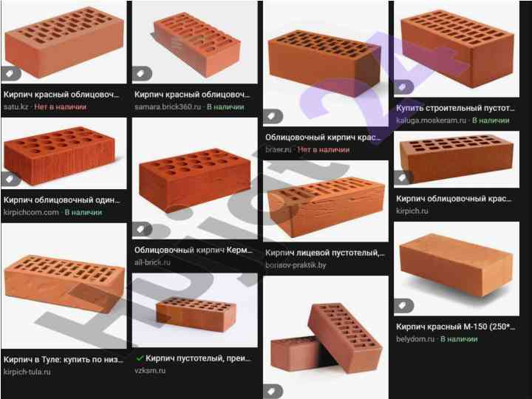This screenshot has height=399, width=532.
Task: Click price tag icon on samara.brick360.ru brick image
Action: (141, 73)
